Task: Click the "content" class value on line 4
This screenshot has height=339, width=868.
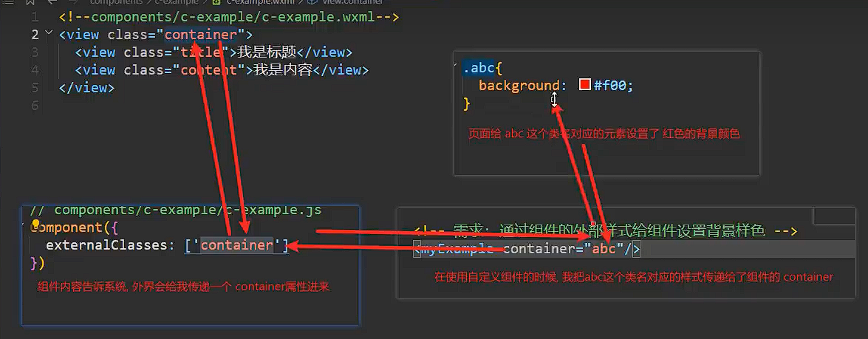Action: (x=209, y=70)
